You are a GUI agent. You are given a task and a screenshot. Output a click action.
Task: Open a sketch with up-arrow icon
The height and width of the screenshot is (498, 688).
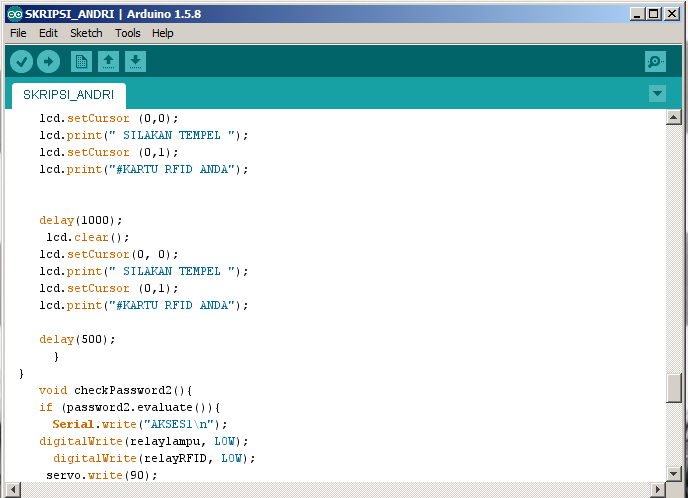(x=108, y=61)
